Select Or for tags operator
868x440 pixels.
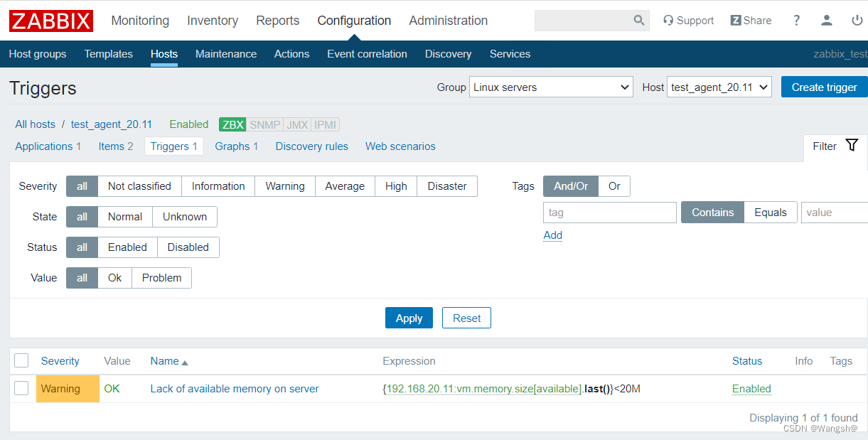(614, 186)
